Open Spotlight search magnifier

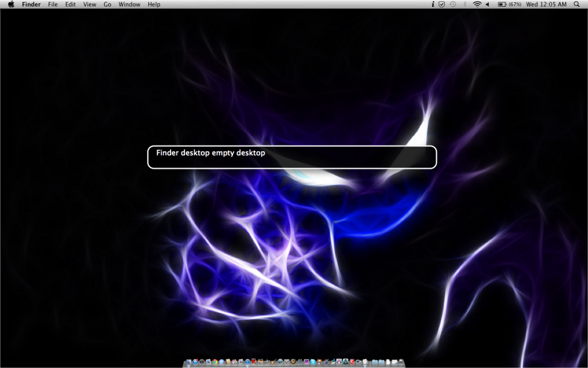(577, 5)
